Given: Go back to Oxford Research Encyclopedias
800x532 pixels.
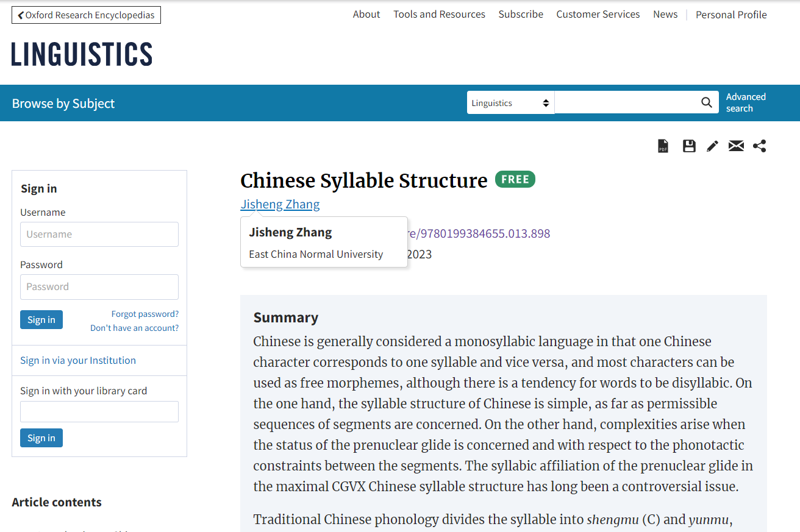Looking at the screenshot, I should click(x=86, y=15).
